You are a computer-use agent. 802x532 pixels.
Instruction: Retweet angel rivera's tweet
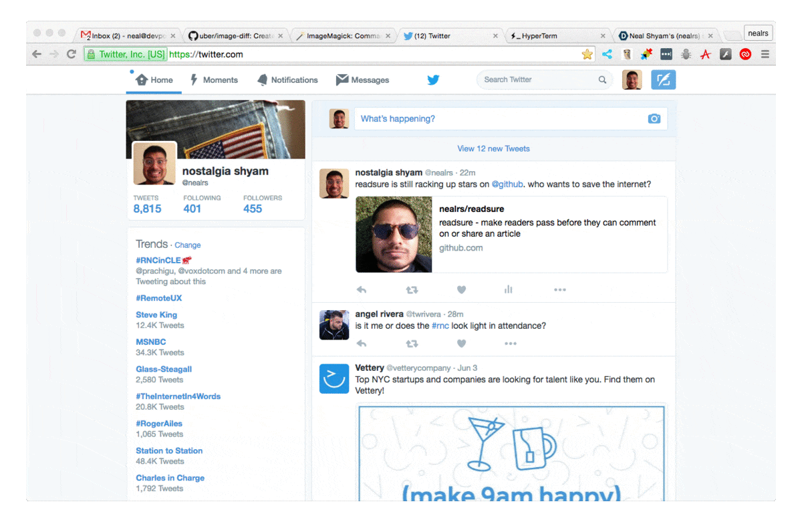coord(412,344)
